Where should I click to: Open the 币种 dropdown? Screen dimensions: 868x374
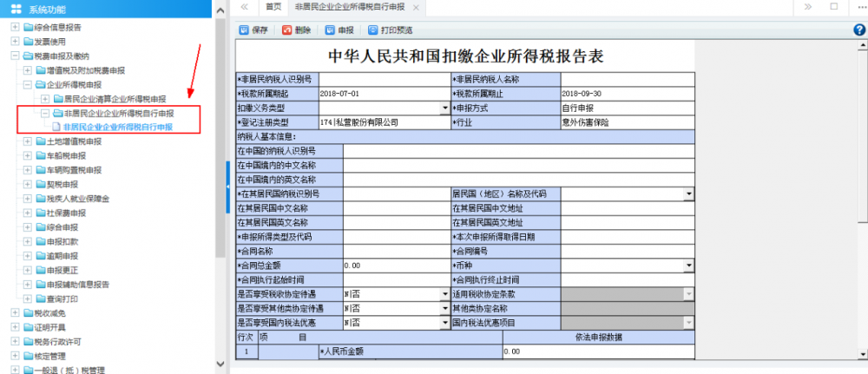click(688, 266)
